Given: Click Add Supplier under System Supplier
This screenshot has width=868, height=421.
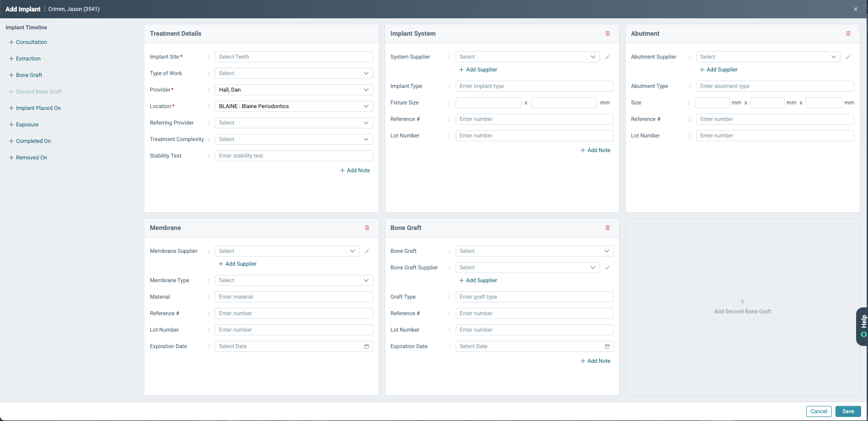Looking at the screenshot, I should coord(478,70).
